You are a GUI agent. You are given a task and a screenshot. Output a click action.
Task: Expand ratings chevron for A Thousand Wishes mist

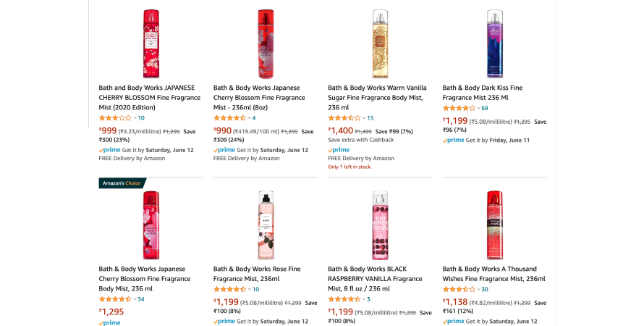pyautogui.click(x=478, y=289)
